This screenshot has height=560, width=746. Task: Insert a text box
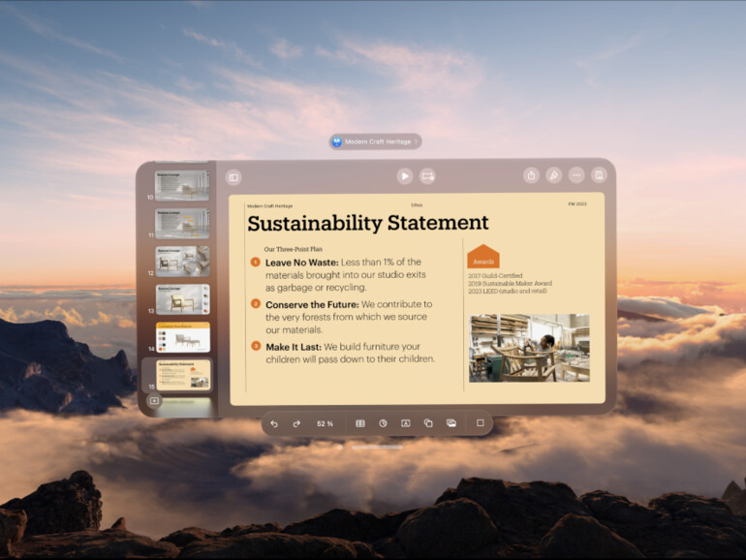405,423
